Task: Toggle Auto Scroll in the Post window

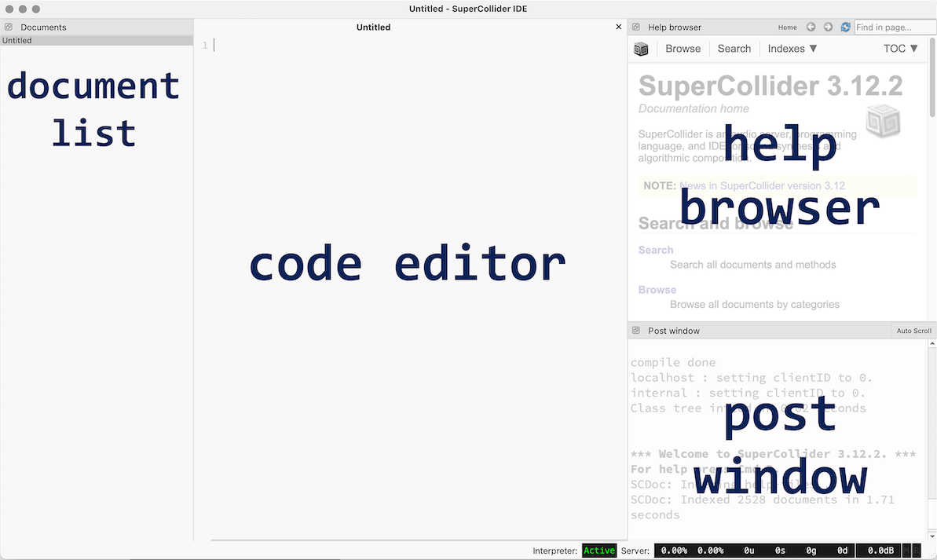Action: coord(913,331)
